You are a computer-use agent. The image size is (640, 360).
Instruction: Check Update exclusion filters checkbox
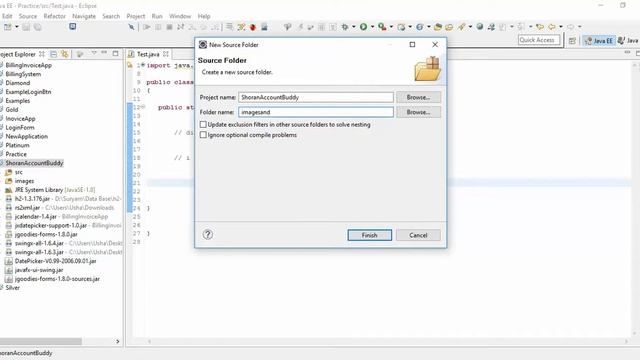click(203, 124)
